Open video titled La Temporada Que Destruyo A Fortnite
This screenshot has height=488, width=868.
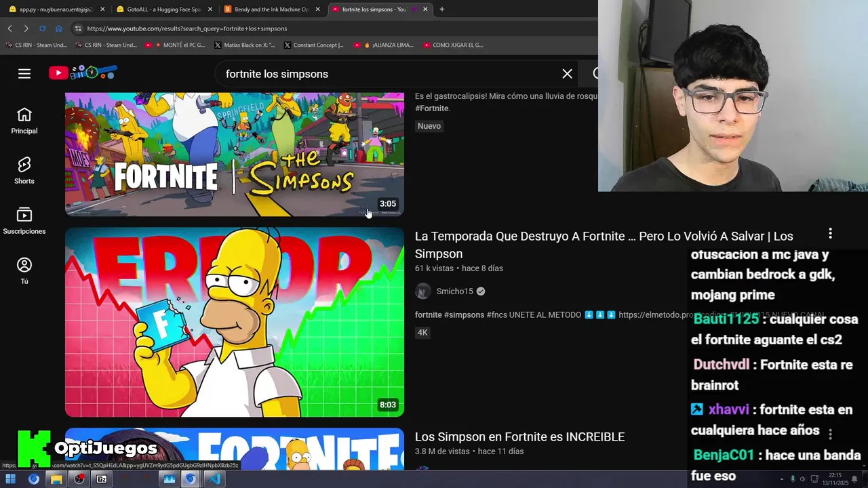pos(604,245)
